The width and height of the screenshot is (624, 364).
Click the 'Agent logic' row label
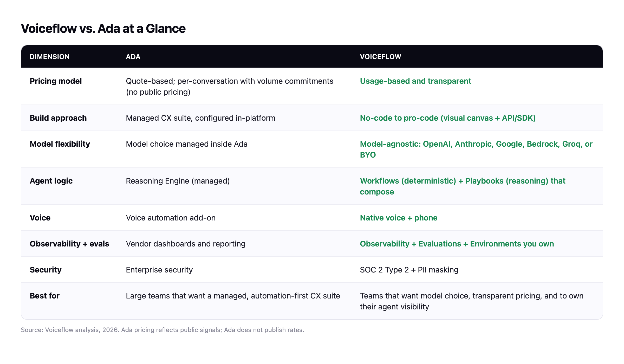(51, 181)
